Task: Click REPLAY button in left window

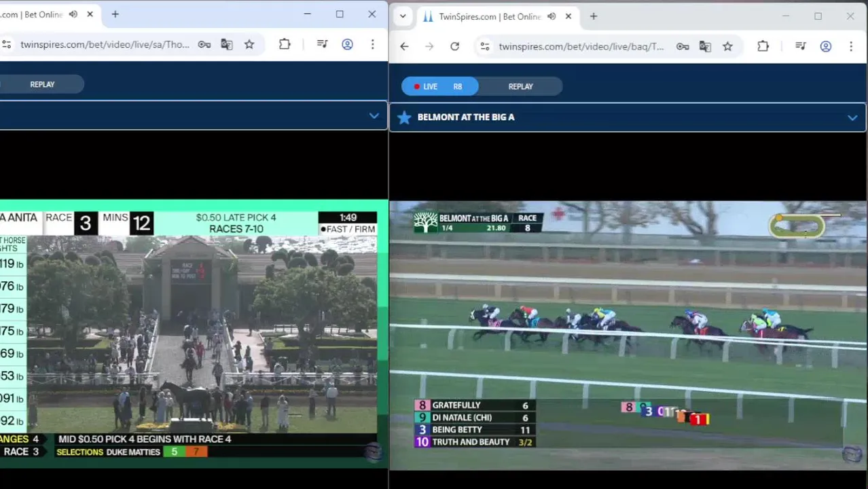Action: [x=42, y=84]
